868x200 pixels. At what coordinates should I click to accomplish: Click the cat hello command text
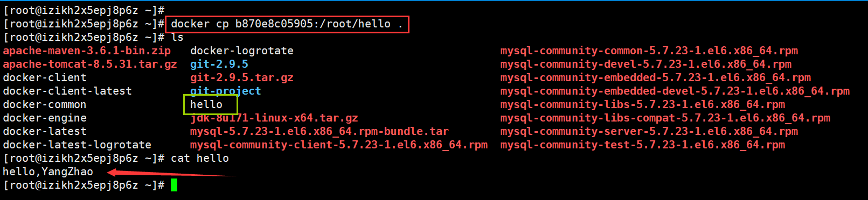(200, 158)
